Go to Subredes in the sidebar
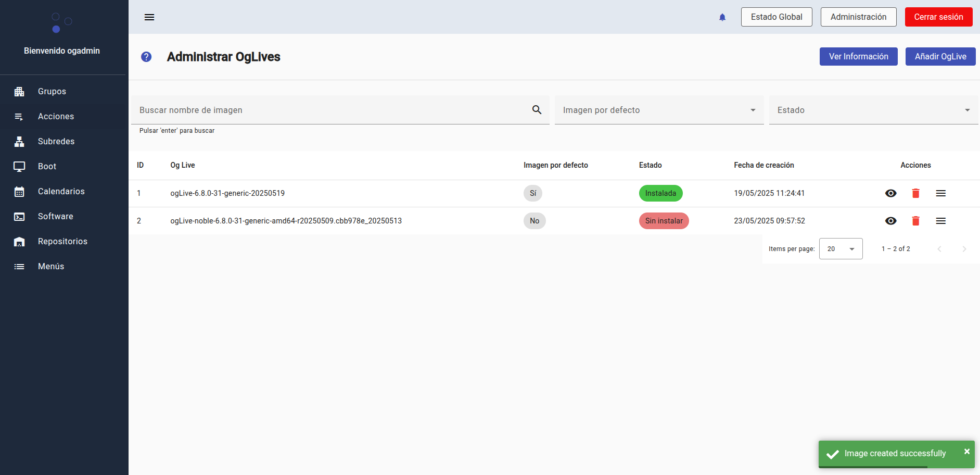 click(x=56, y=141)
